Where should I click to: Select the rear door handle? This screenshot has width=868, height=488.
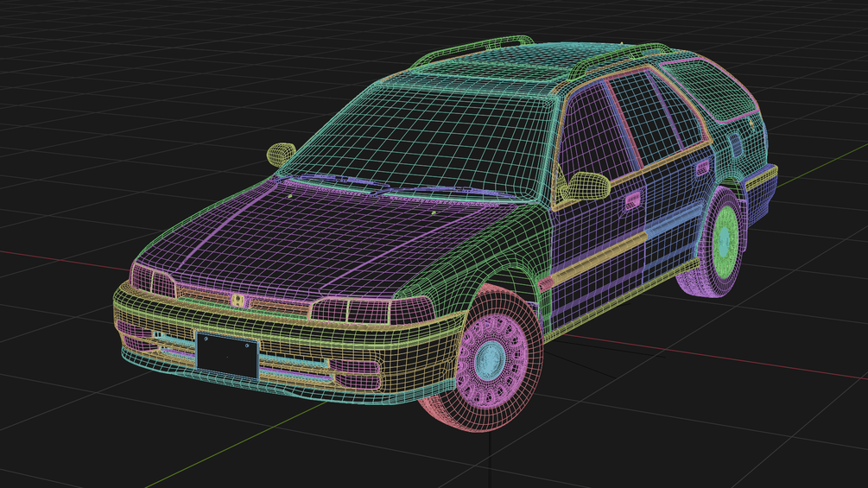[x=702, y=168]
